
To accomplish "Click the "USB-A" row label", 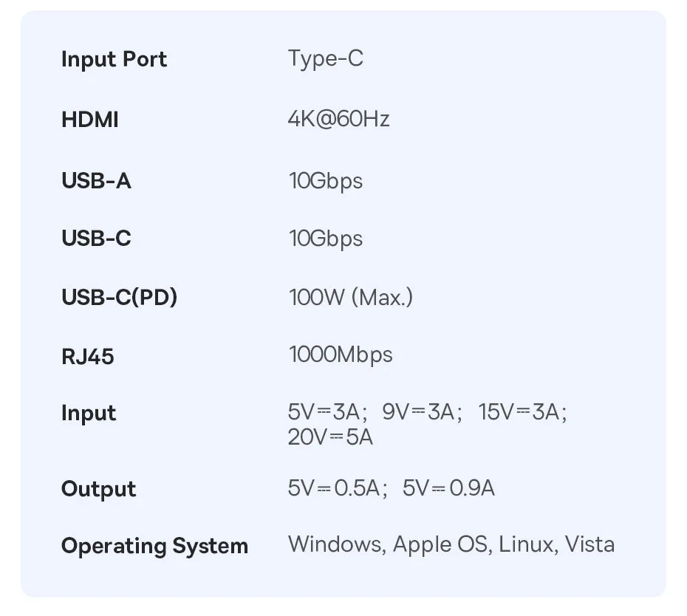I will pyautogui.click(x=96, y=180).
